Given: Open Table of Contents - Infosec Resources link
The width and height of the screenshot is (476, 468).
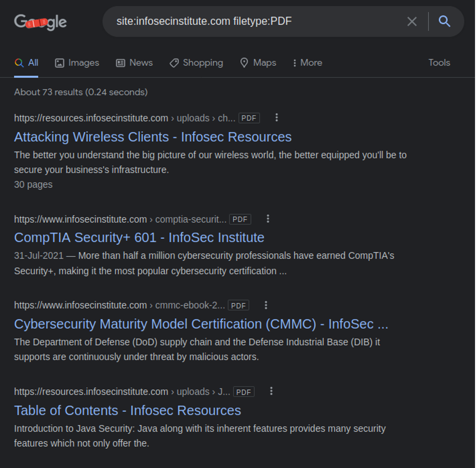Looking at the screenshot, I should pos(128,410).
